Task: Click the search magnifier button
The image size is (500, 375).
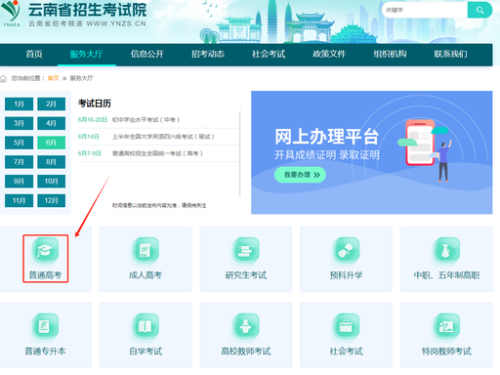Action: pyautogui.click(x=480, y=10)
